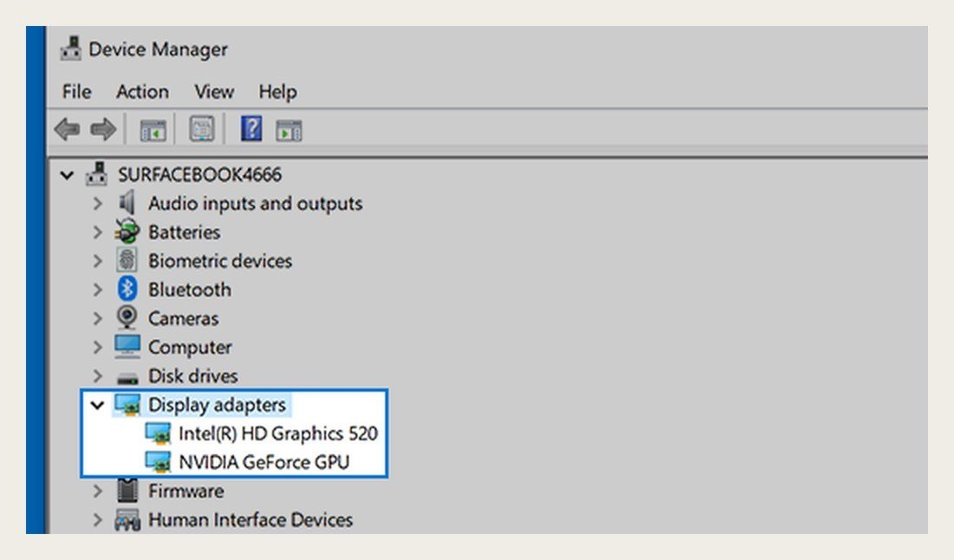
Task: Click the Intel HD Graphics 520 device icon
Action: (158, 433)
